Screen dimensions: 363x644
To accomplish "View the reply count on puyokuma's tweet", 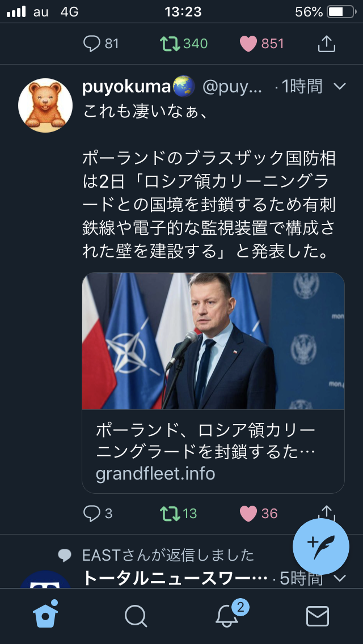I will 105,513.
